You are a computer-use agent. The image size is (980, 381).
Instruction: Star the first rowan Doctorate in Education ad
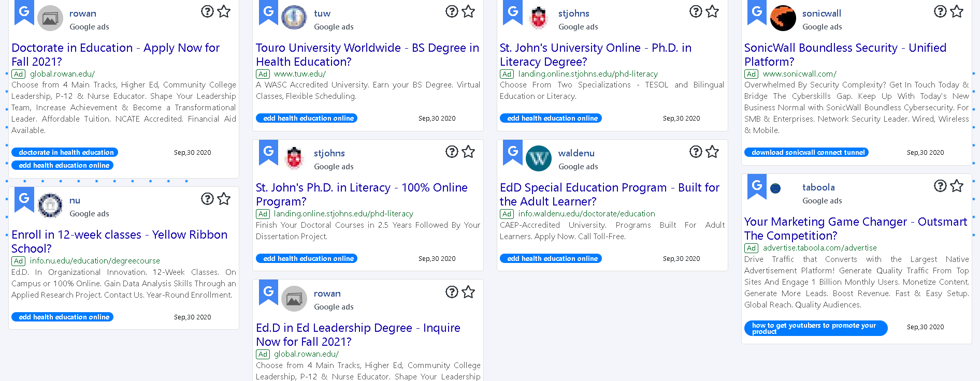pos(224,11)
